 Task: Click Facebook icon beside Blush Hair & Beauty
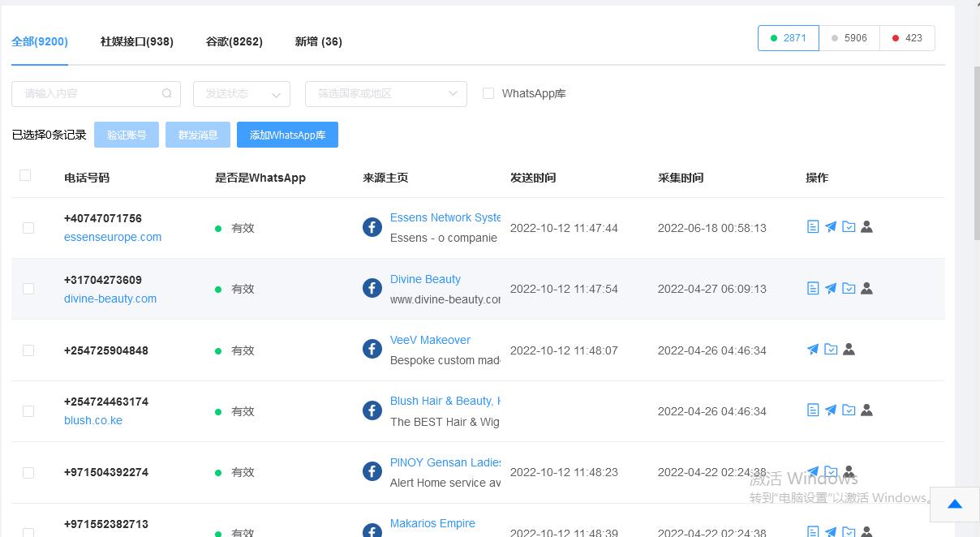tap(372, 410)
